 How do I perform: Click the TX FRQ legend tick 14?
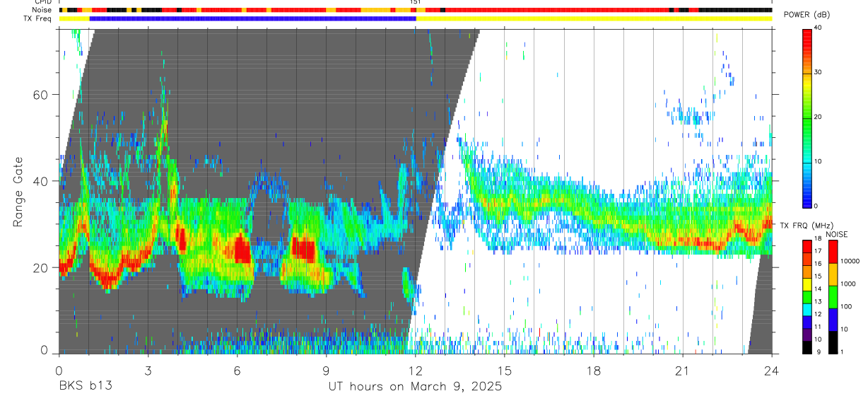click(x=817, y=289)
